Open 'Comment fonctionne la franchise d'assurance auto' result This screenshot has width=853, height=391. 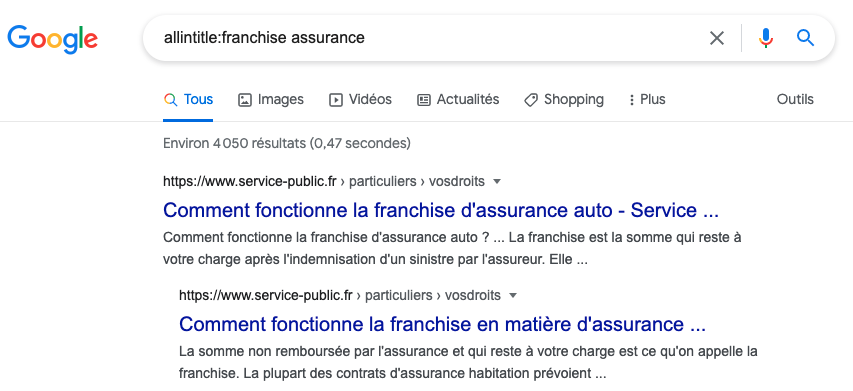441,210
